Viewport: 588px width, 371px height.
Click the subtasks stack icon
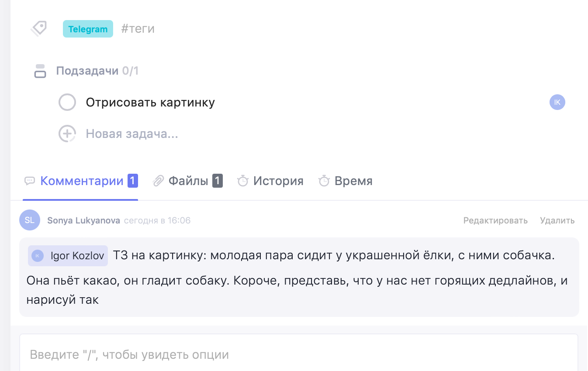[x=40, y=71]
